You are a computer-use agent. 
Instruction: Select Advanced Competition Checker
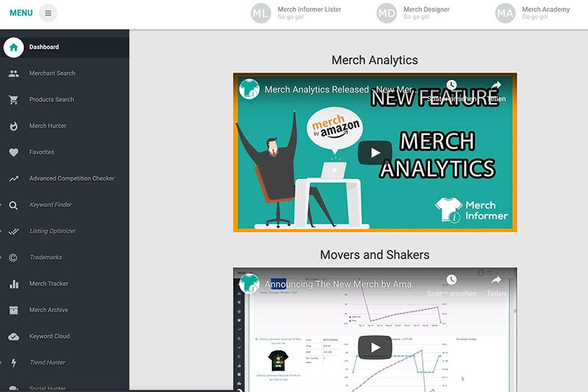(71, 178)
